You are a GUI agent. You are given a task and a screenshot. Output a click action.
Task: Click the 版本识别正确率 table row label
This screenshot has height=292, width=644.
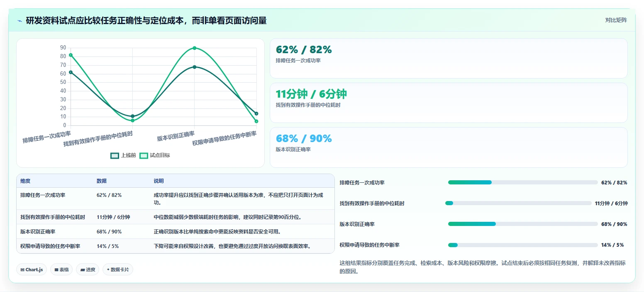click(x=38, y=231)
